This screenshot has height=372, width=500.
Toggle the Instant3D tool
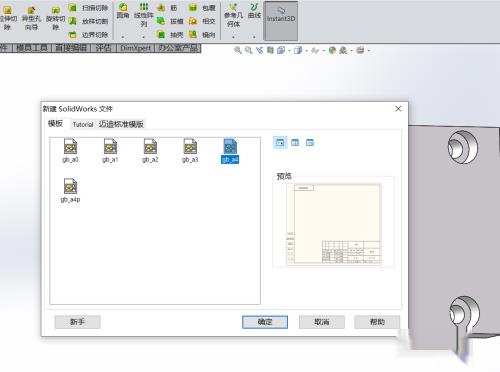[281, 20]
